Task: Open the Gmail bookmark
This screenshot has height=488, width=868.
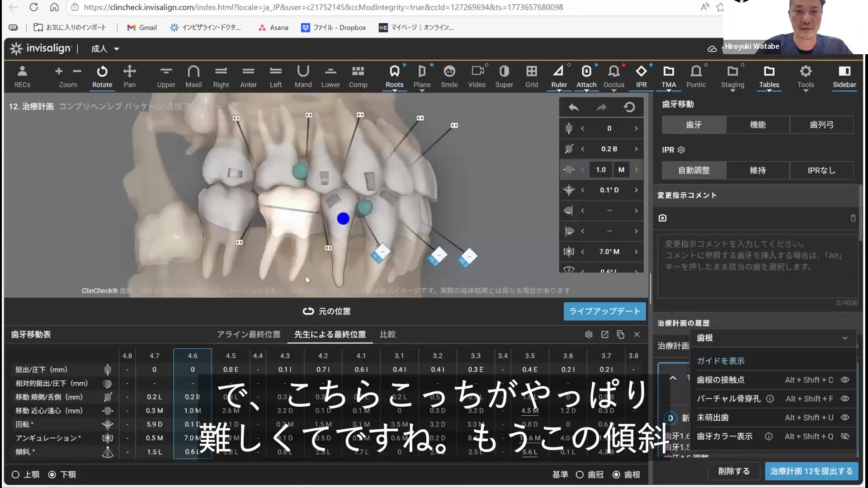Action: (142, 28)
